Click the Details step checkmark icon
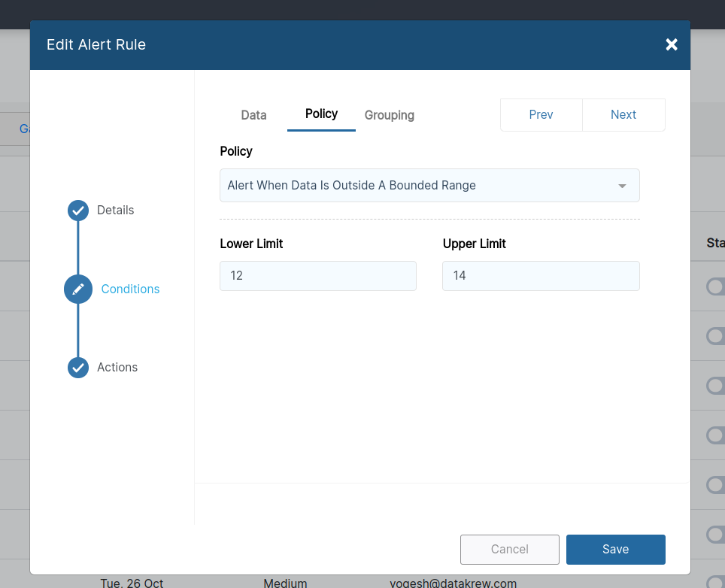The width and height of the screenshot is (725, 588). [x=78, y=211]
